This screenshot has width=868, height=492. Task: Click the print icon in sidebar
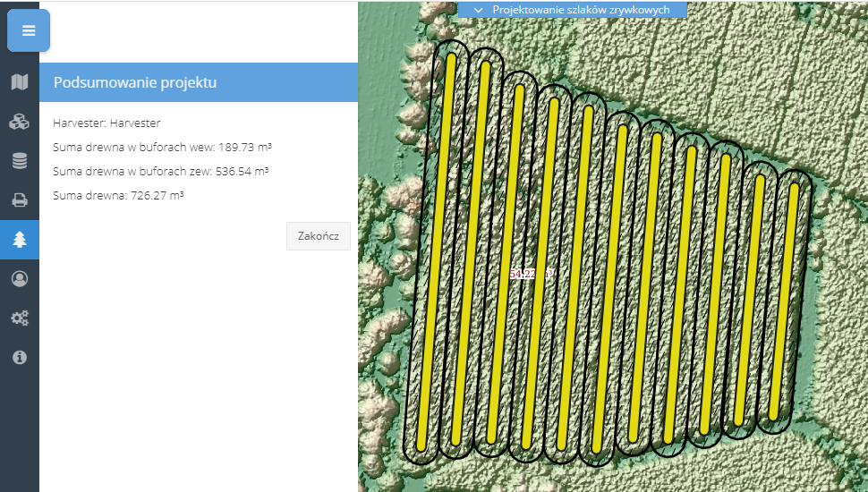20,200
